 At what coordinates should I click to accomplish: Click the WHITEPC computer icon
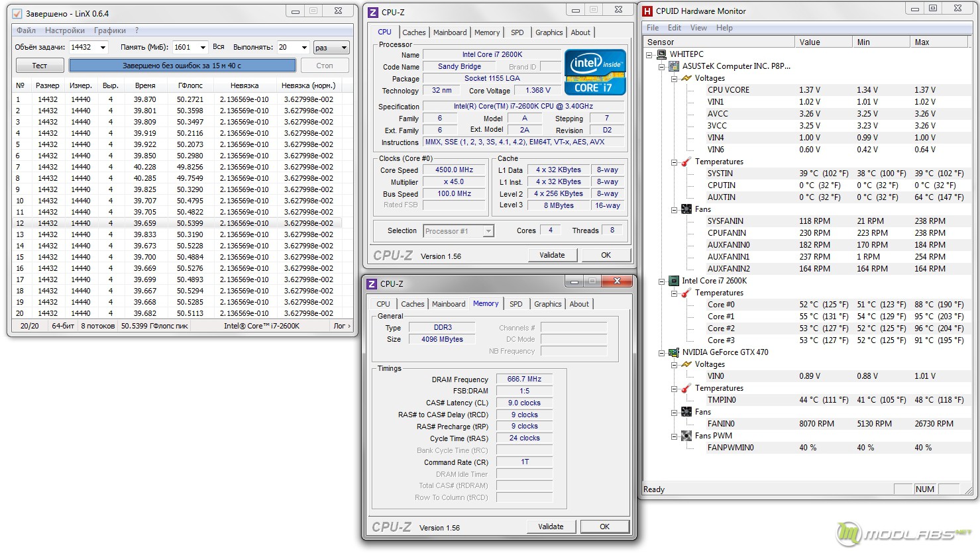pyautogui.click(x=661, y=54)
